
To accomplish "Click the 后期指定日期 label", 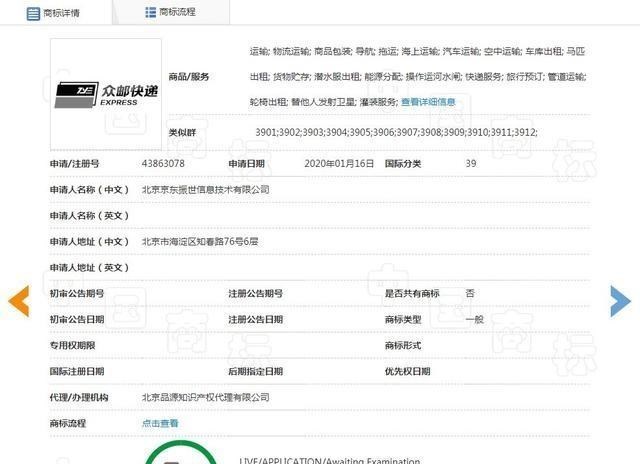I will [x=256, y=371].
